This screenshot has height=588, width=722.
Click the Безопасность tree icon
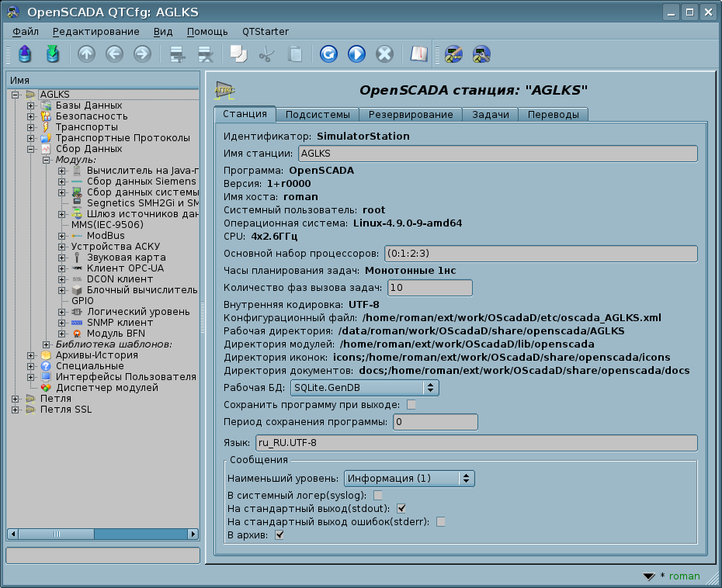pyautogui.click(x=45, y=116)
